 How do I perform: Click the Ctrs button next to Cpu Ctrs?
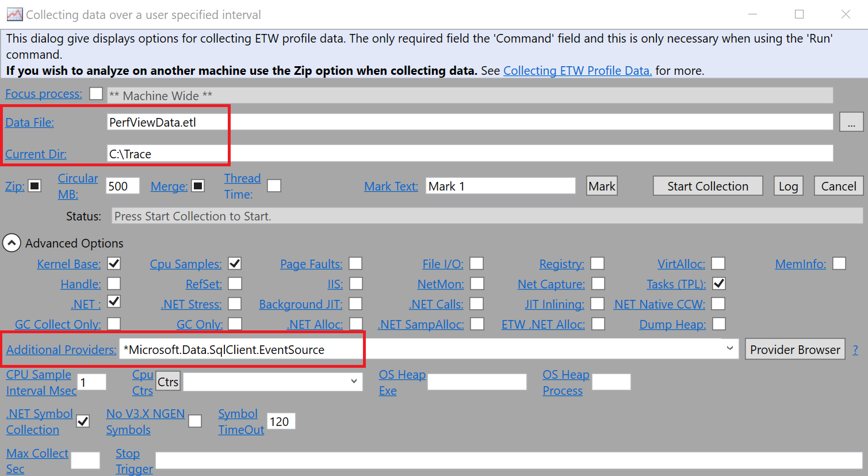pos(167,380)
